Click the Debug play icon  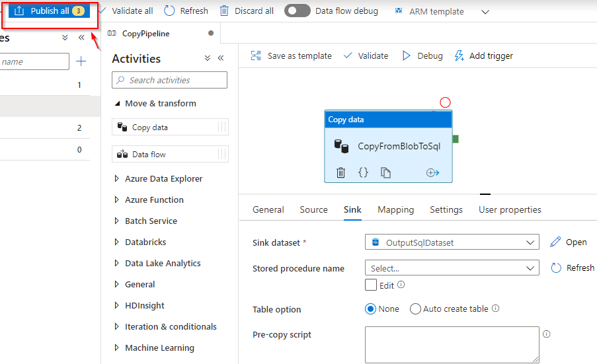(x=407, y=56)
